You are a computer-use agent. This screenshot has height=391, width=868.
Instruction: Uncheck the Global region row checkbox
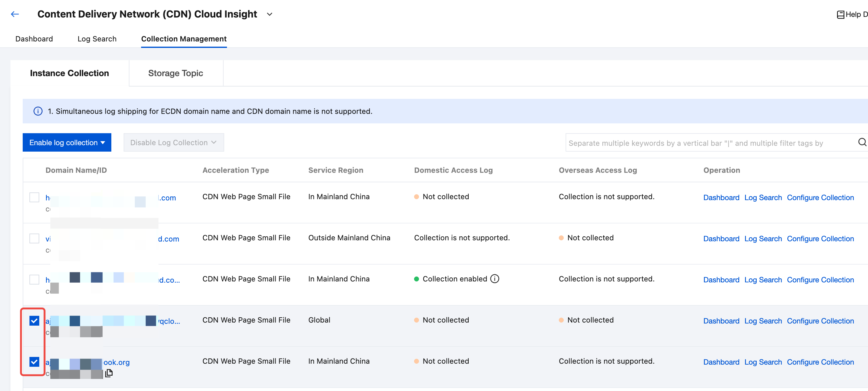(x=34, y=320)
